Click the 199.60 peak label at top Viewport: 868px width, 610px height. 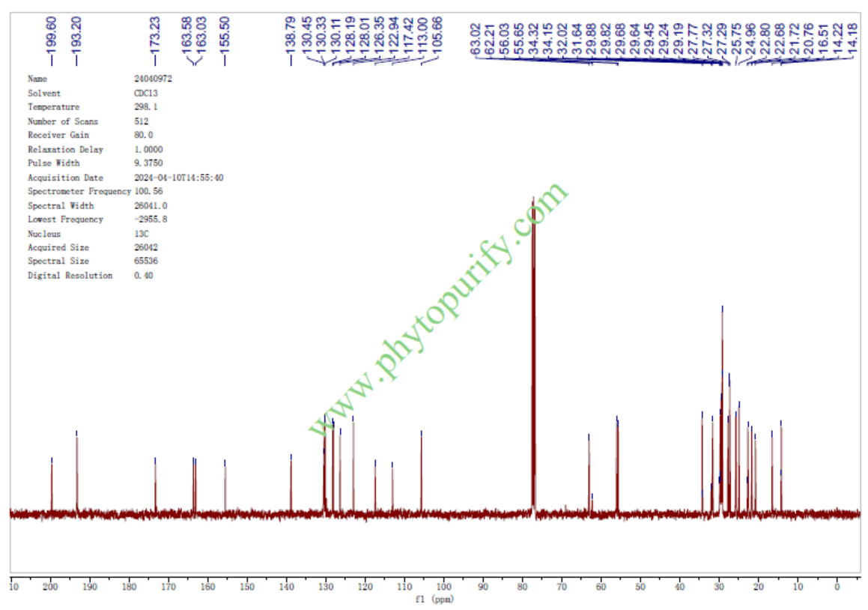point(51,31)
